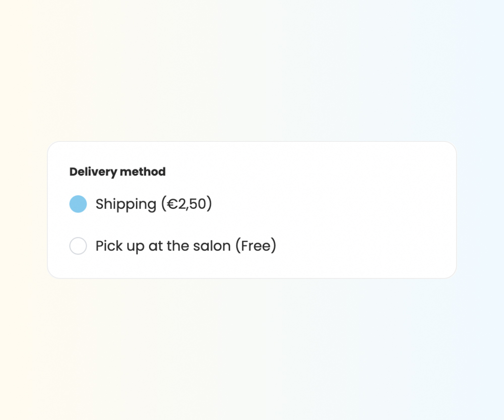The height and width of the screenshot is (420, 504).
Task: Switch delivery to salon pickup
Action: click(78, 246)
